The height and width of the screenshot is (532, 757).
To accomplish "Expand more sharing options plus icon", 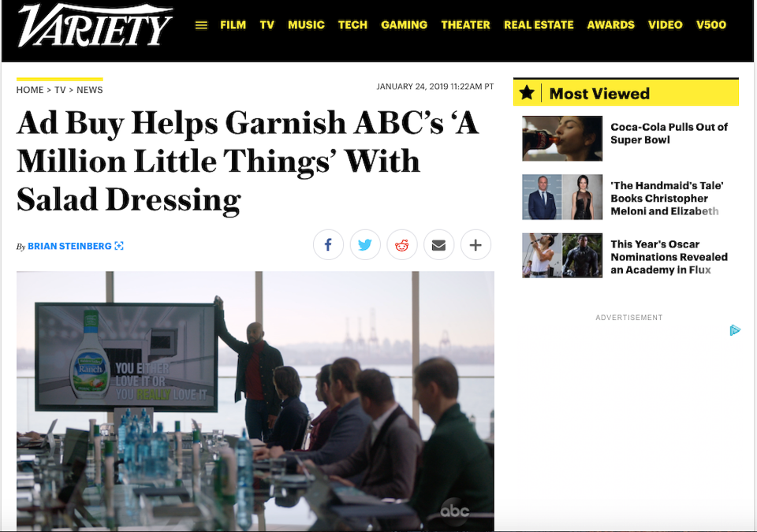I will [475, 245].
